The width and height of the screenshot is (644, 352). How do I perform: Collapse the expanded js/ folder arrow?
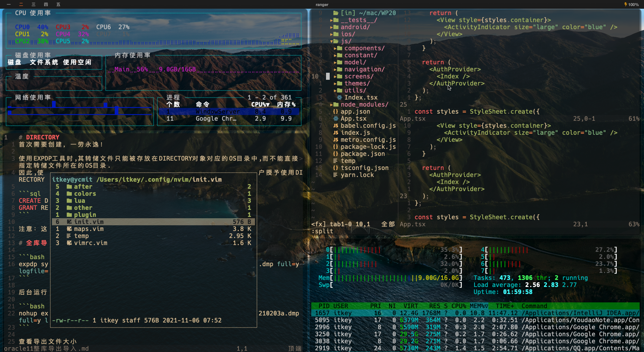(332, 41)
